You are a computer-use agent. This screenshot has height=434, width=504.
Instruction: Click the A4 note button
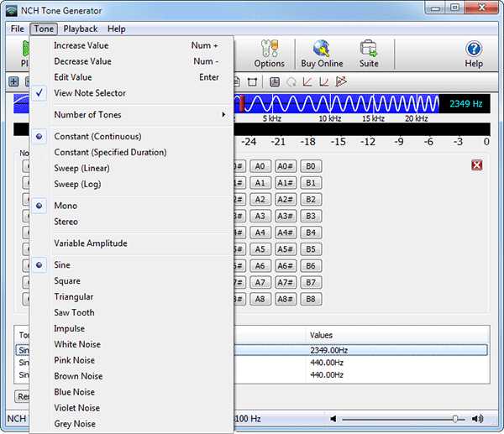coord(260,233)
